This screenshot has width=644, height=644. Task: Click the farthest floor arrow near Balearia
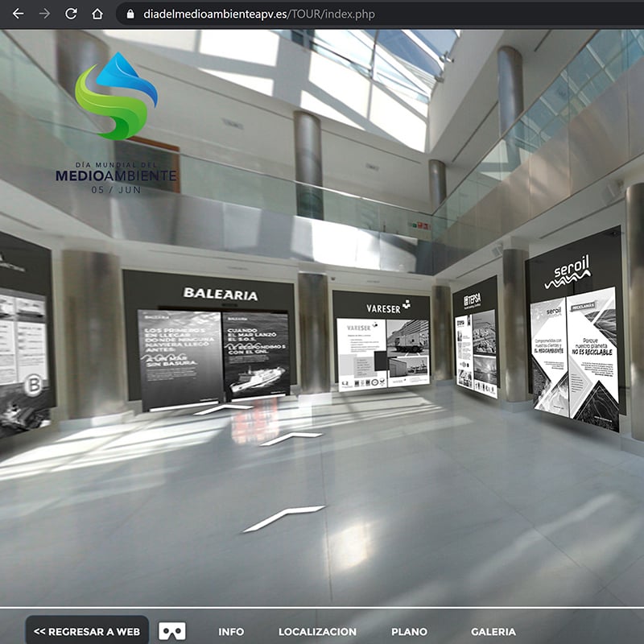(x=223, y=409)
